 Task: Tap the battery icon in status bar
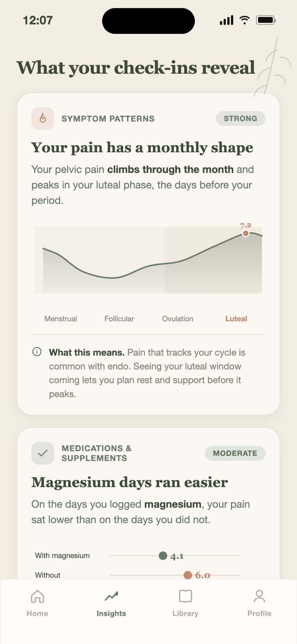(x=266, y=20)
